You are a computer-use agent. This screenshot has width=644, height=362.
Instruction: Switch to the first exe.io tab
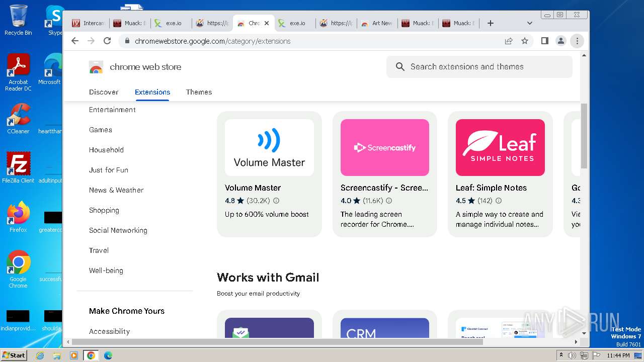coord(172,23)
